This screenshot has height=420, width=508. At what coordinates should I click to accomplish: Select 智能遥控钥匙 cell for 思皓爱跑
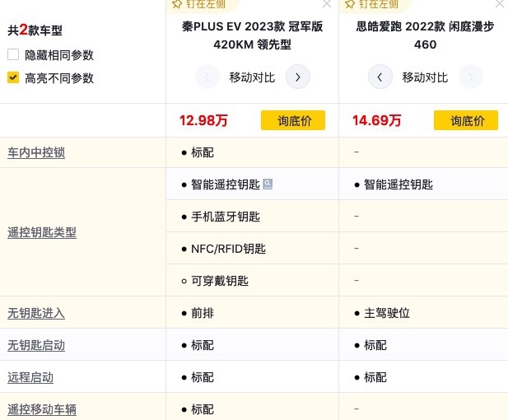(423, 184)
